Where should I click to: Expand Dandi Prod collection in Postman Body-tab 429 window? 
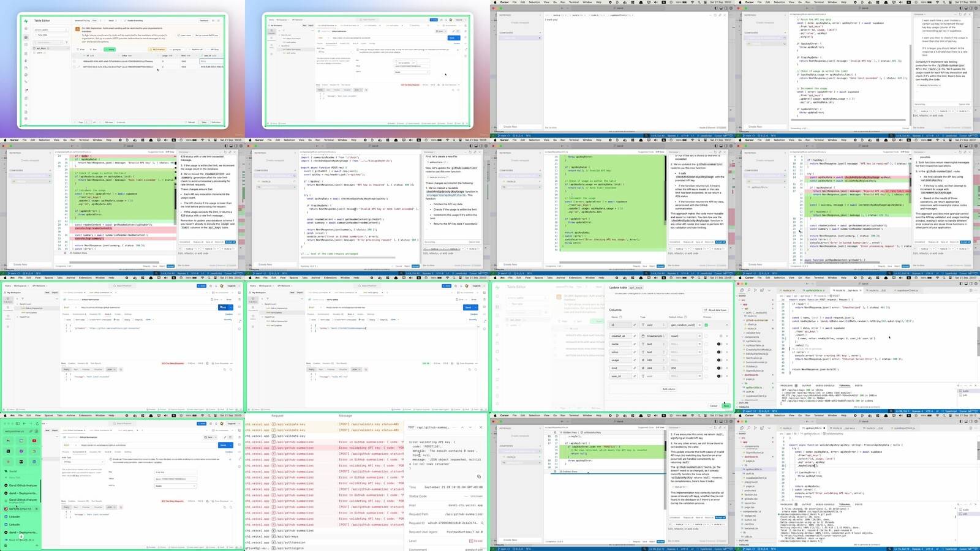(17, 317)
